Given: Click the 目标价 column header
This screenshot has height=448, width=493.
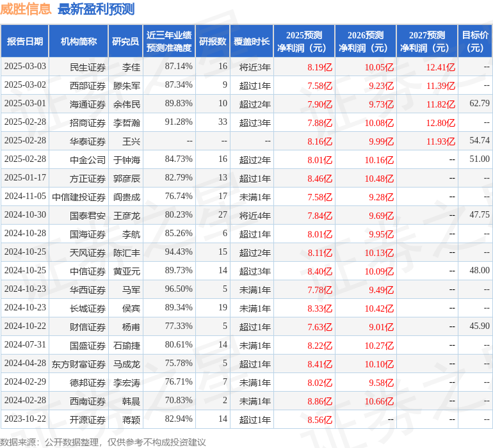Looking at the screenshot, I should (475, 42).
